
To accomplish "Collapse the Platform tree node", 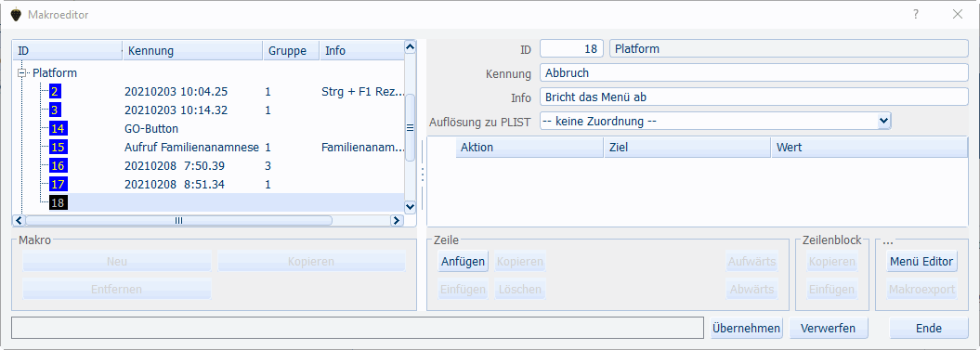I will pos(23,73).
